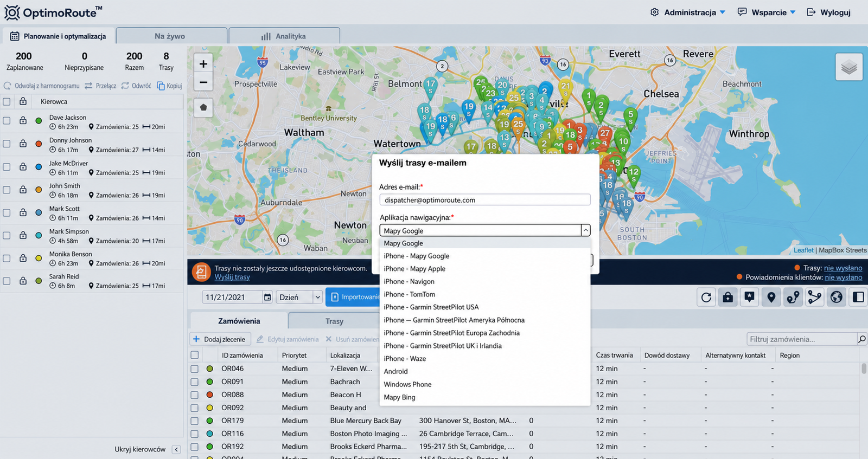Image resolution: width=868 pixels, height=459 pixels.
Task: Click the Filtruj zamówienia search field
Action: (802, 339)
